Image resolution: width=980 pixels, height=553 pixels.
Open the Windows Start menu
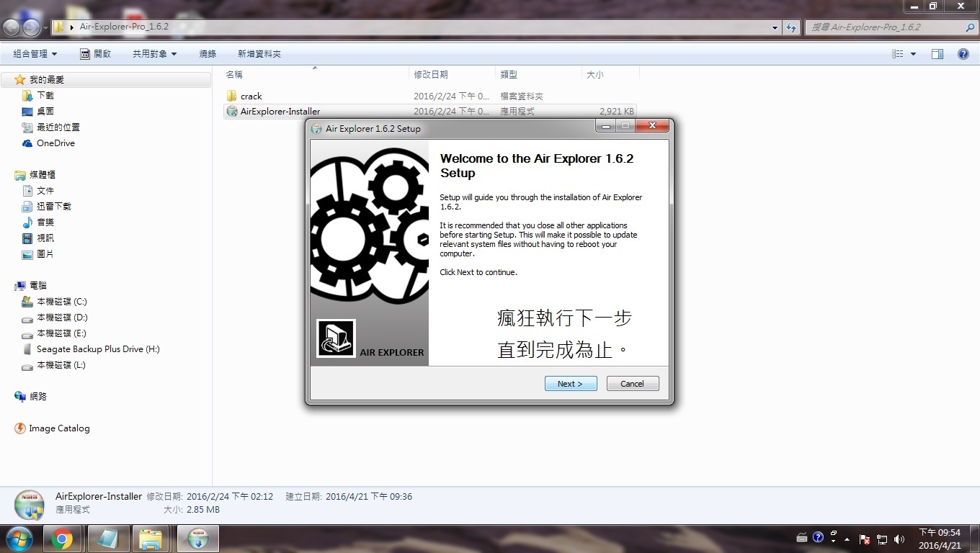(x=19, y=539)
